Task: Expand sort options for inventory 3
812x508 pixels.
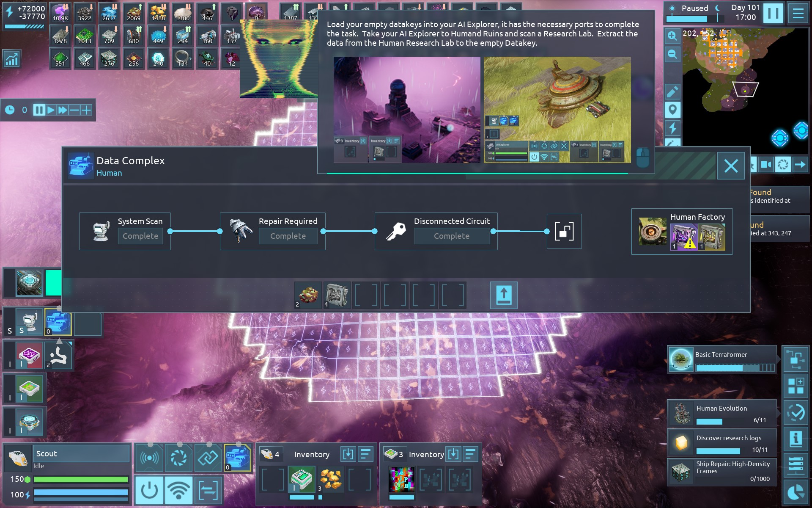Action: click(470, 454)
